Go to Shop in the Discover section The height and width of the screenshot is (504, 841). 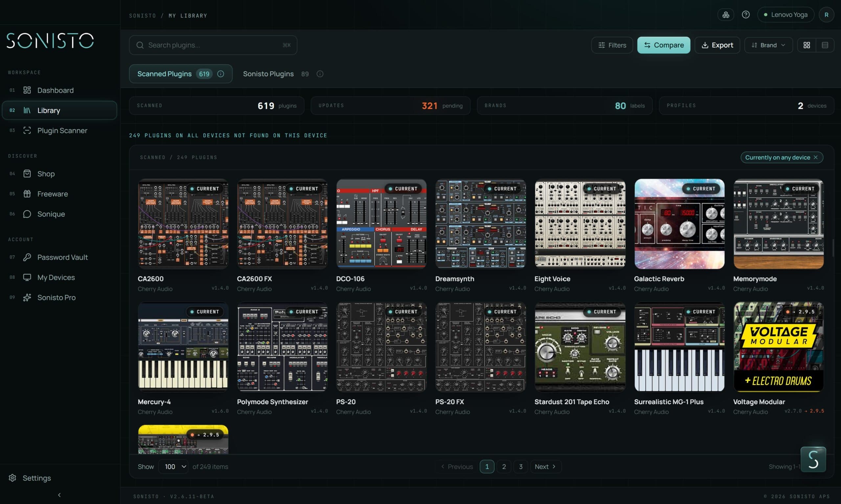[59, 173]
